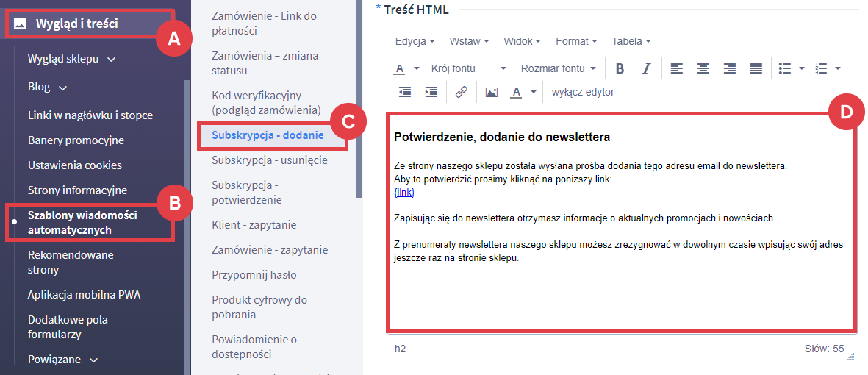
Task: Click the wyłącz edytor button
Action: [583, 92]
